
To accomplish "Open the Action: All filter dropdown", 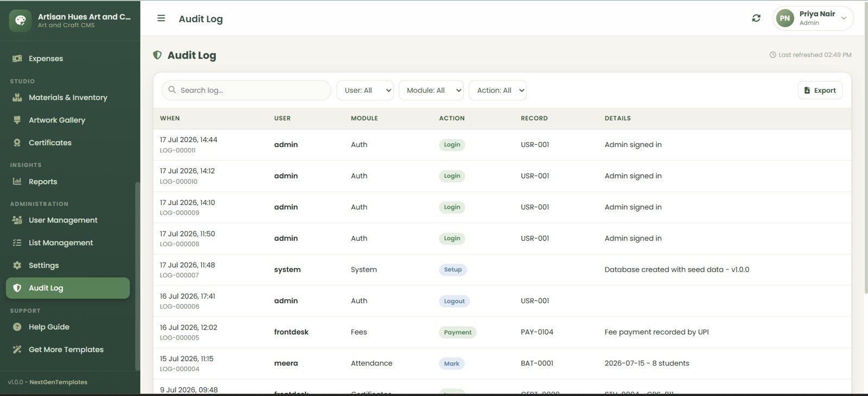I will 498,91.
